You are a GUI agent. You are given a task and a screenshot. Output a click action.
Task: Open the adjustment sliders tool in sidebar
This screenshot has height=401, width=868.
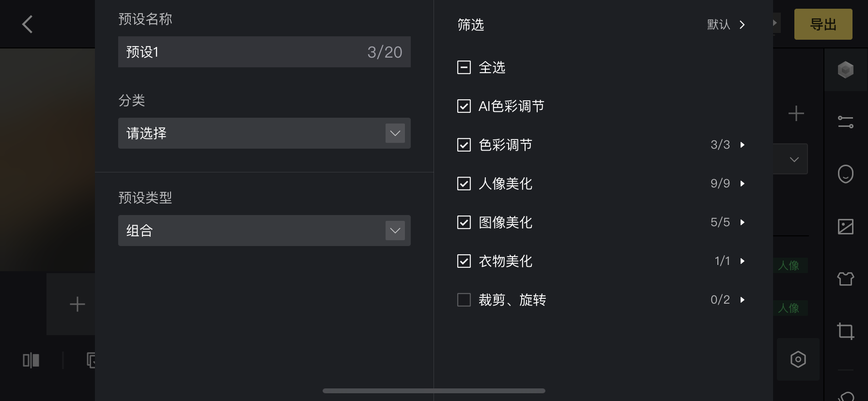click(846, 122)
